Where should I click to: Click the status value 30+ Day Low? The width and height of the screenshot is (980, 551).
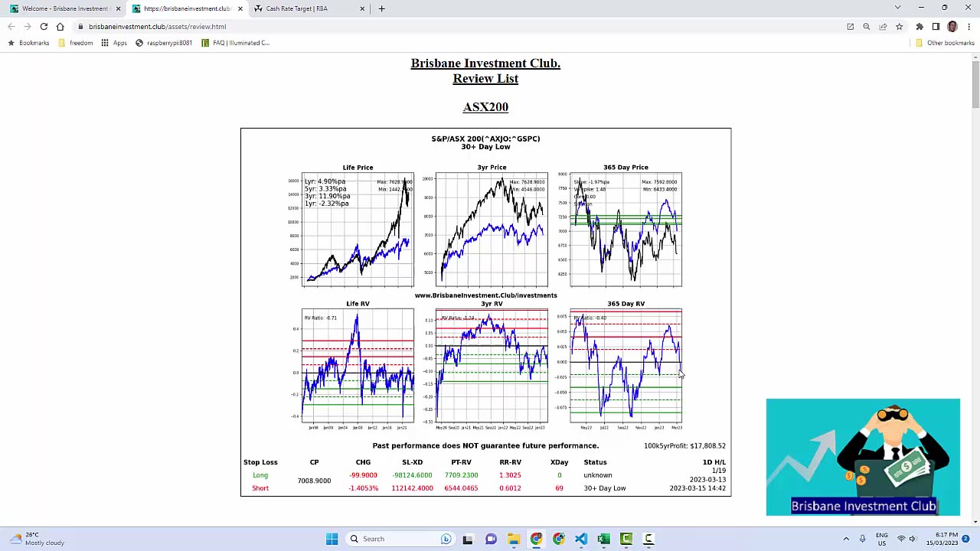tap(605, 488)
